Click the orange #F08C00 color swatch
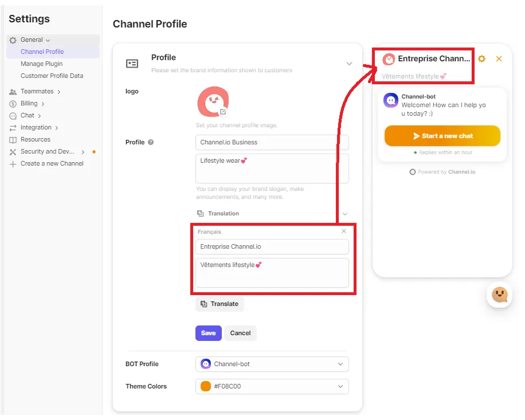Image resolution: width=525 pixels, height=420 pixels. click(x=206, y=387)
